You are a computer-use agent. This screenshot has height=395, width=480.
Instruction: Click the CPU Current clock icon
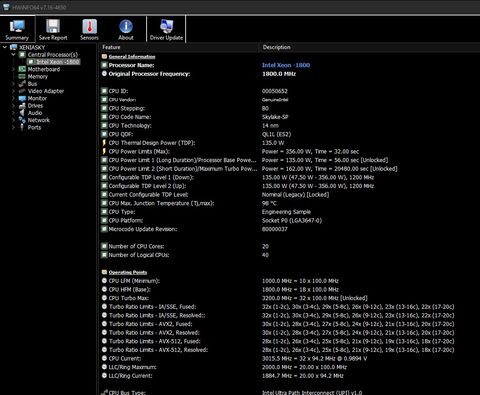(104, 358)
